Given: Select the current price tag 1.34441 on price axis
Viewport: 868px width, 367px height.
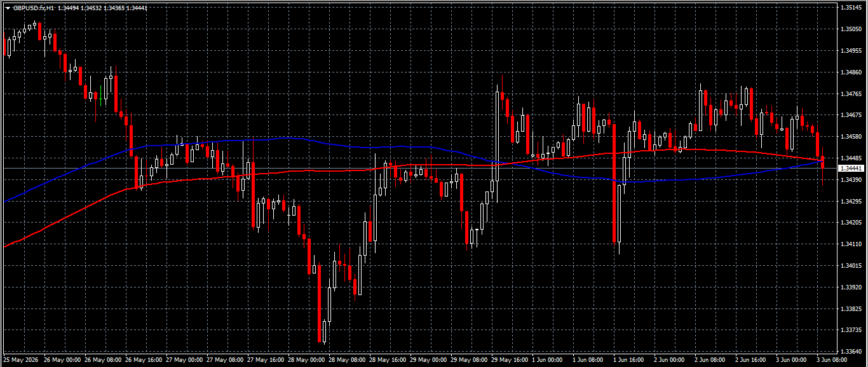Looking at the screenshot, I should [x=851, y=169].
